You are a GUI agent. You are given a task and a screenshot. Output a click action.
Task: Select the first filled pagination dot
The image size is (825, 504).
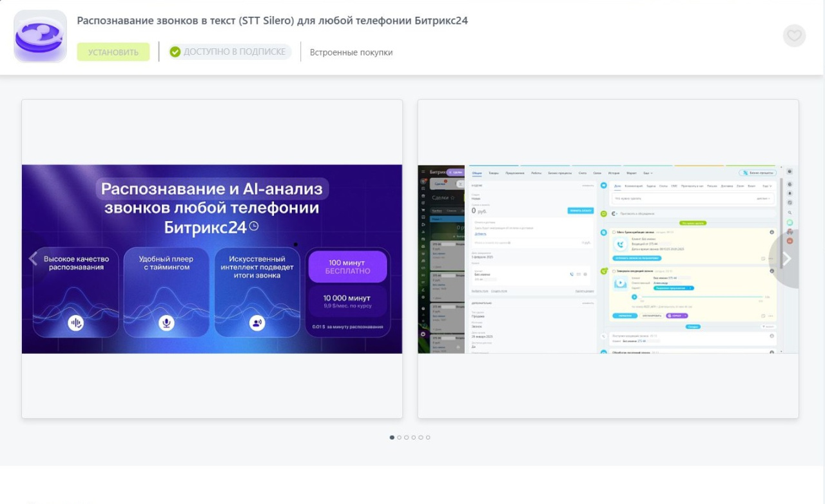pos(392,438)
